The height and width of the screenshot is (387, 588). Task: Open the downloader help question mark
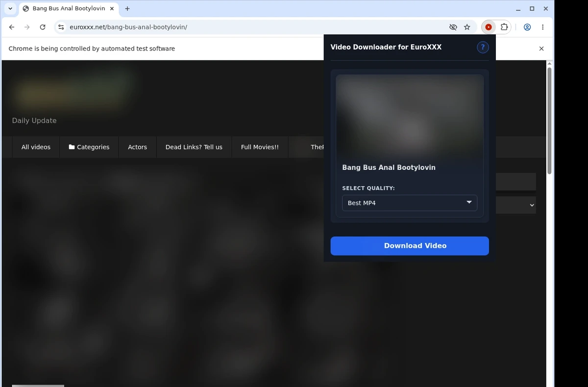click(483, 47)
